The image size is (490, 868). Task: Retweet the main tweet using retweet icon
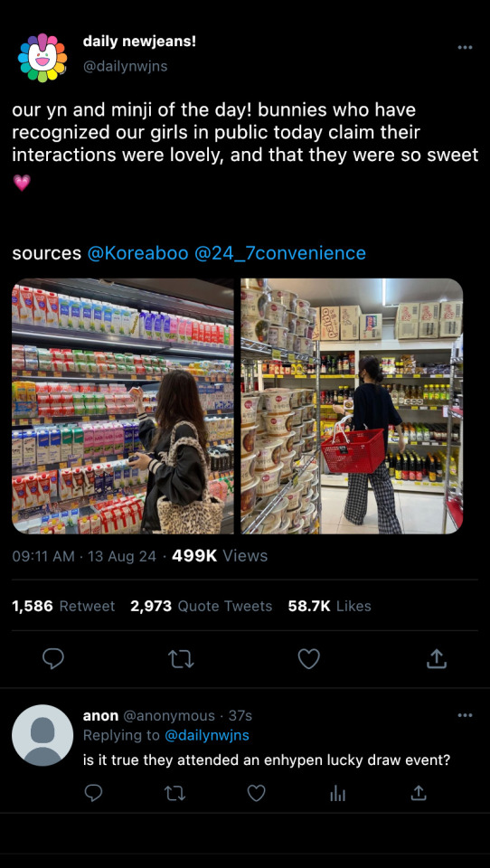pyautogui.click(x=181, y=659)
